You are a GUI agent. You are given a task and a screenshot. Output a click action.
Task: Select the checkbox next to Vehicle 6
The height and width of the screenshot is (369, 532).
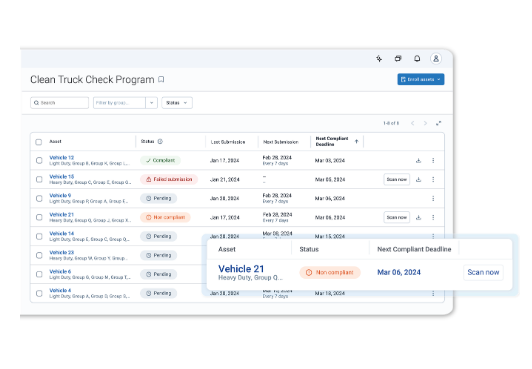(x=39, y=274)
